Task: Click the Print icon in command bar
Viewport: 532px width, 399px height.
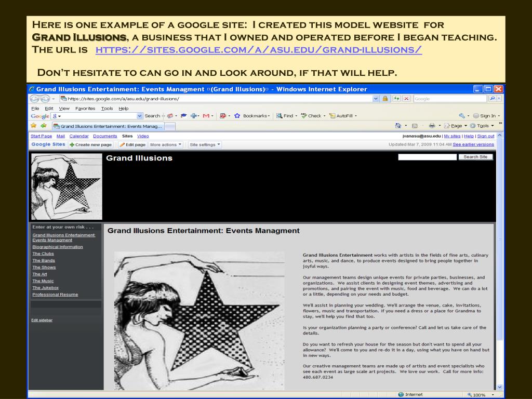Action: 432,126
